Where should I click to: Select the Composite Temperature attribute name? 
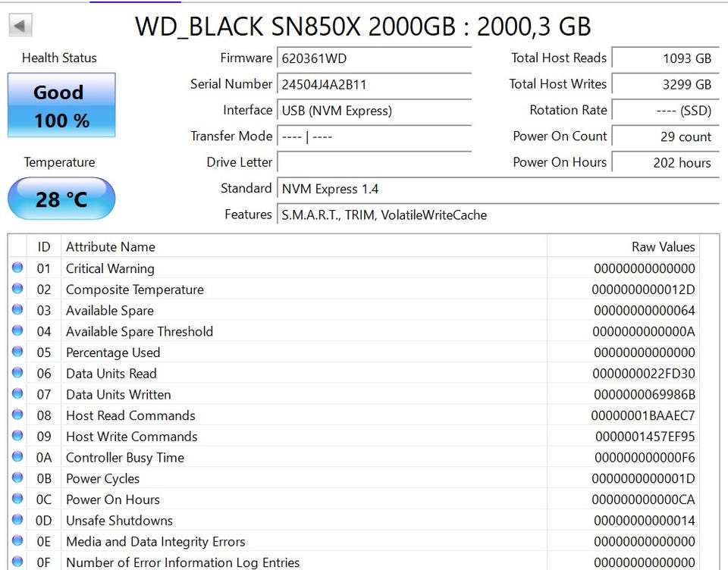135,290
